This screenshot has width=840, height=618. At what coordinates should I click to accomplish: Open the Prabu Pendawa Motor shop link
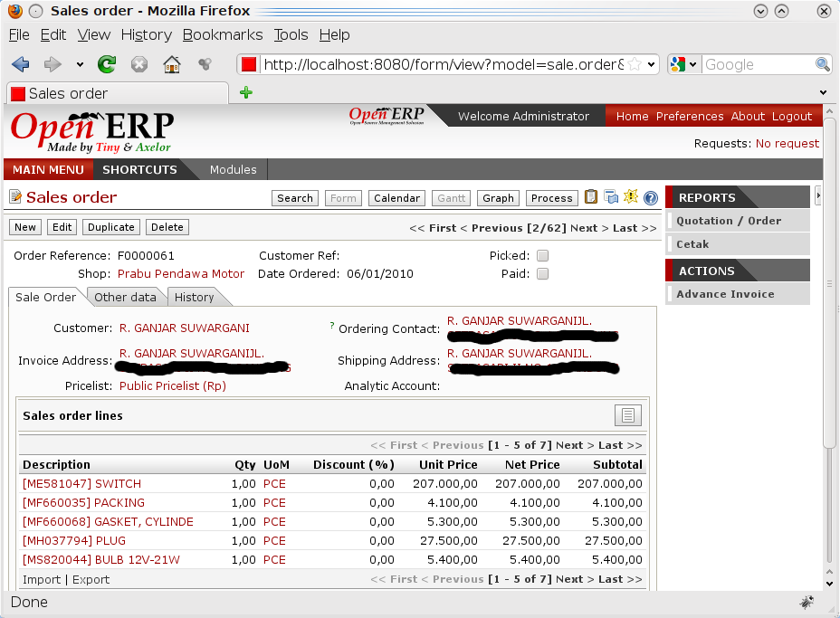(x=180, y=273)
